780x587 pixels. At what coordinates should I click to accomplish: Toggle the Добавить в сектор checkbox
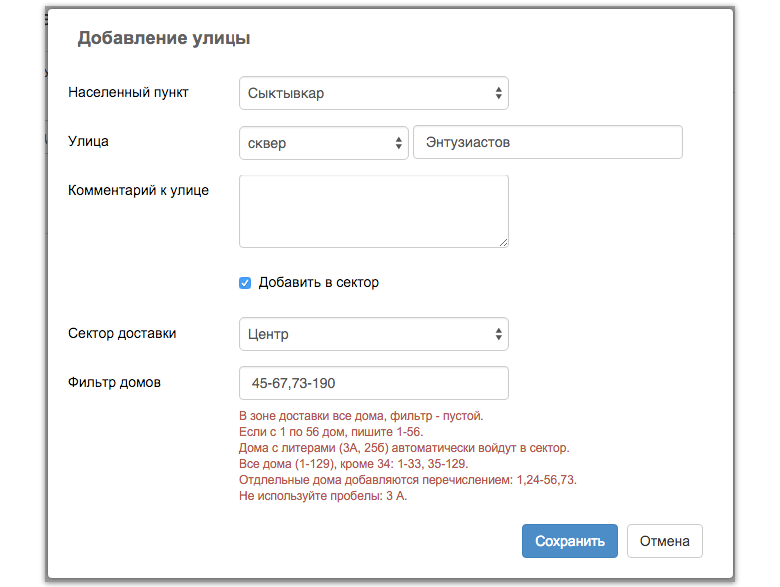point(245,283)
